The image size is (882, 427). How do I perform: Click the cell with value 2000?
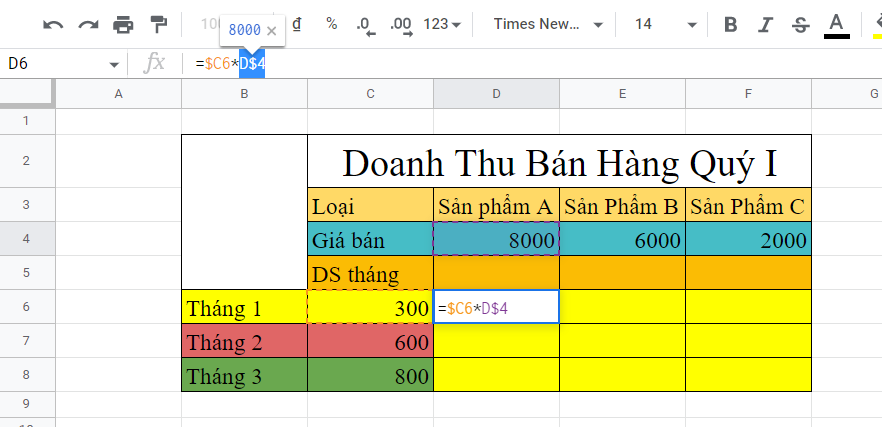coord(748,239)
